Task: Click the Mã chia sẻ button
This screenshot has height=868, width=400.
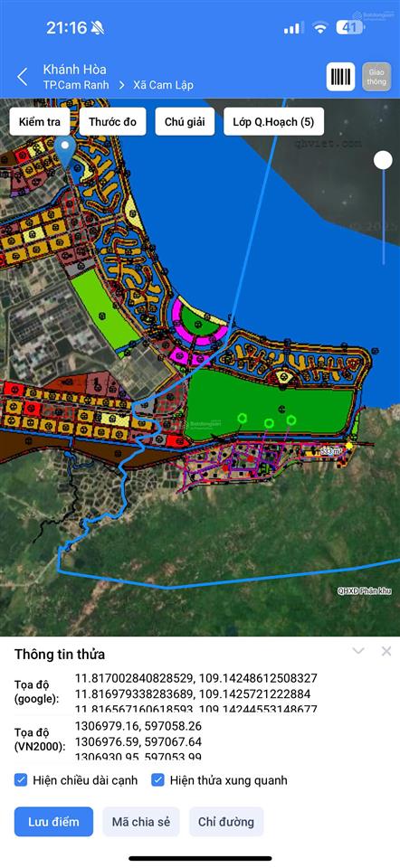Action: [141, 822]
